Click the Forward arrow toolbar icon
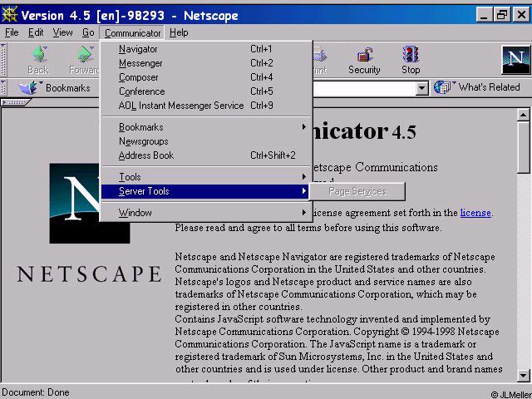Screen dimensions: 532x399 [85, 54]
